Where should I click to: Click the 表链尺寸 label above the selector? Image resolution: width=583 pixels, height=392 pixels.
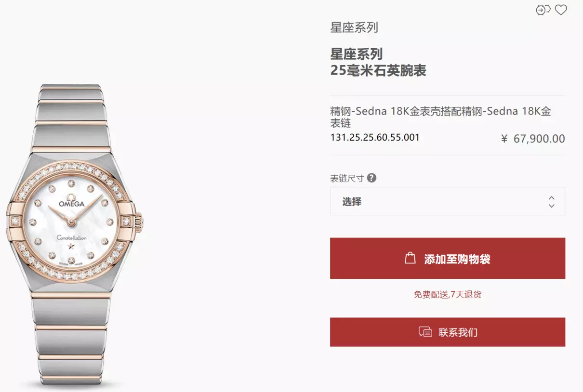pos(347,178)
